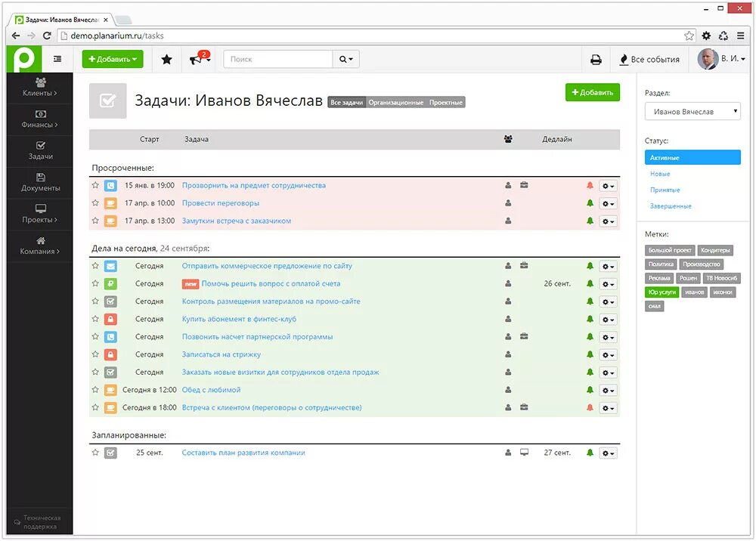The image size is (756, 541).
Task: Click the briefcase icon of 'Отправить коммерческое предложение'
Action: point(524,265)
